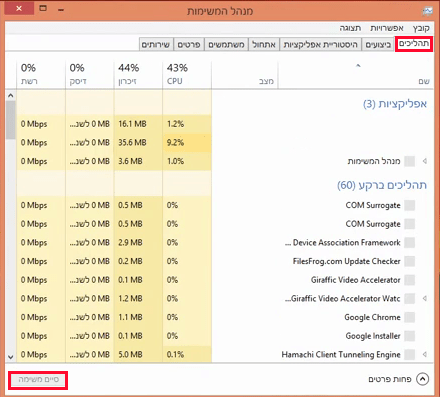
Task: Click the 16.1 MB memory cell
Action: [x=138, y=124]
